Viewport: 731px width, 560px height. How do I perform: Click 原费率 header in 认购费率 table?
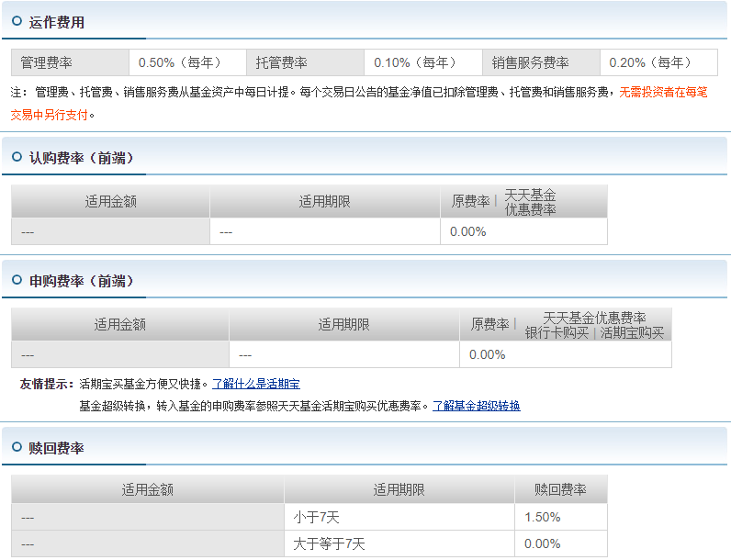(x=470, y=201)
